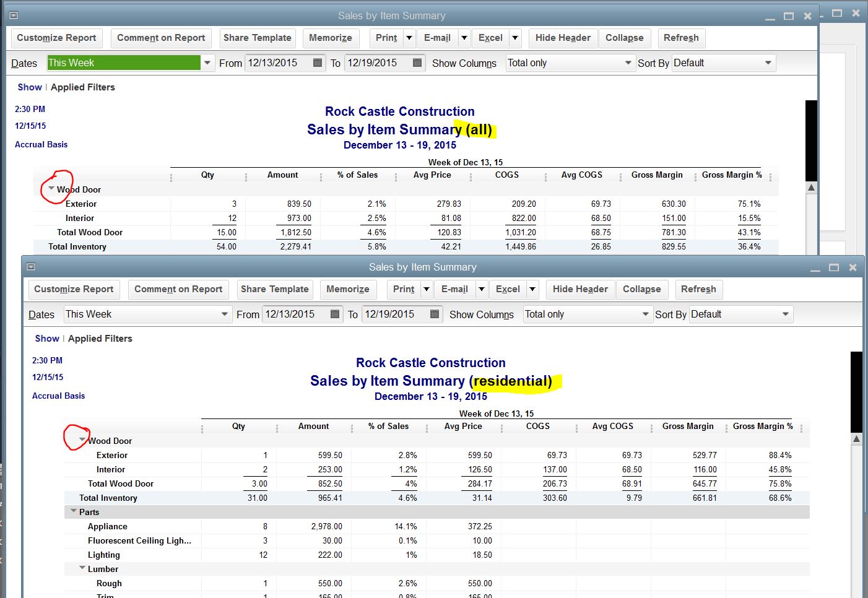The width and height of the screenshot is (868, 598).
Task: Click the Applied Filters link
Action: (x=82, y=87)
